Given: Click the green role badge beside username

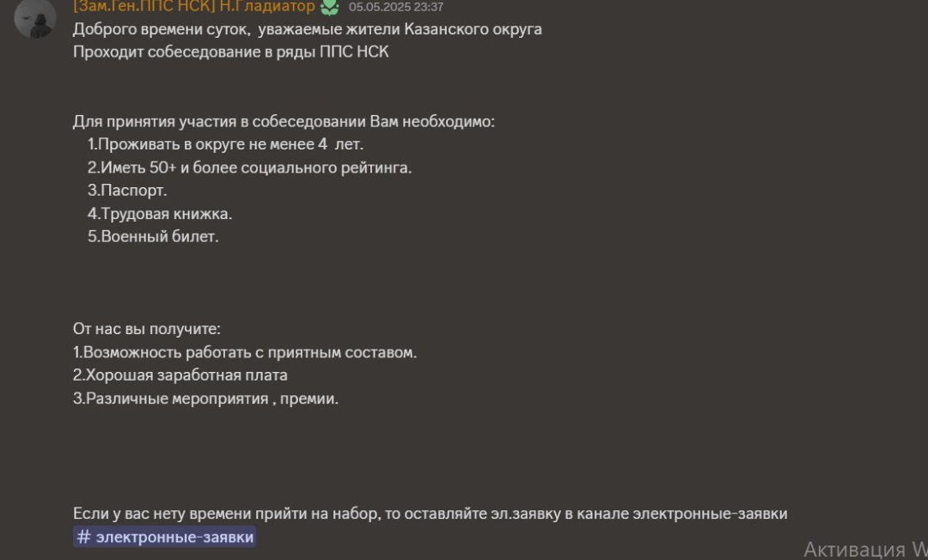Looking at the screenshot, I should (329, 7).
